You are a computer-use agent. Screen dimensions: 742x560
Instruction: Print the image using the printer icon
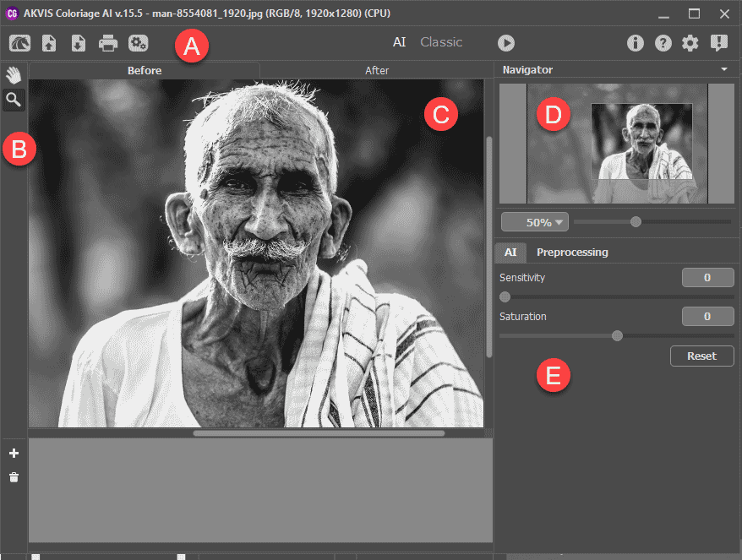108,42
